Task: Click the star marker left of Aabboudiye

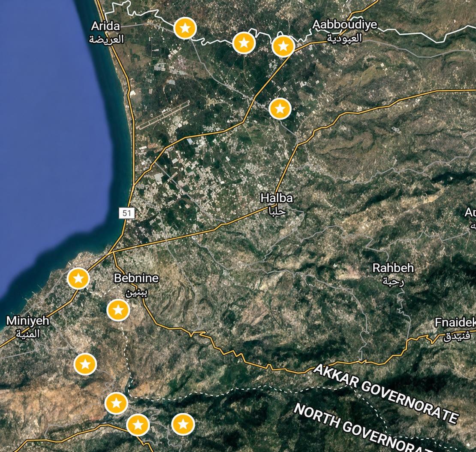Action: tap(283, 46)
